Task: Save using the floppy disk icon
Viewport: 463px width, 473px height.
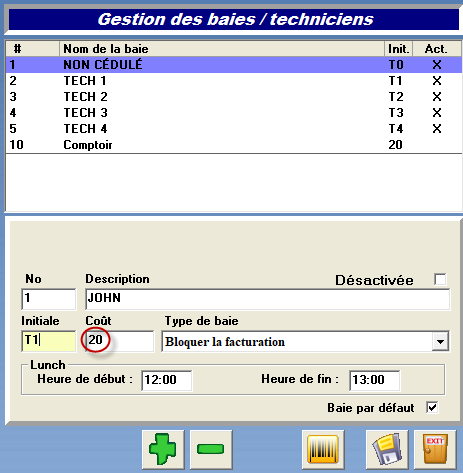Action: coord(387,449)
